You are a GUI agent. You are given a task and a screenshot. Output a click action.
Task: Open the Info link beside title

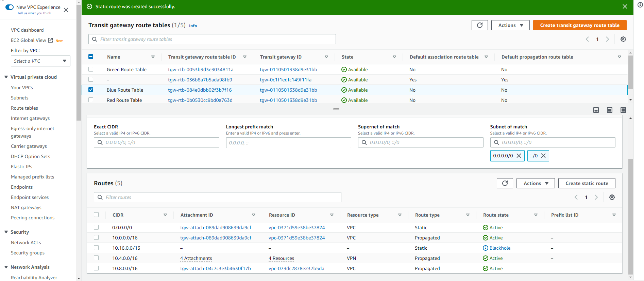pos(193,26)
